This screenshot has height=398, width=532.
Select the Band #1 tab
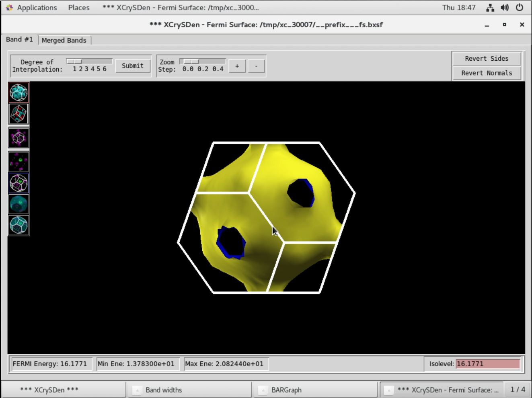click(x=19, y=39)
